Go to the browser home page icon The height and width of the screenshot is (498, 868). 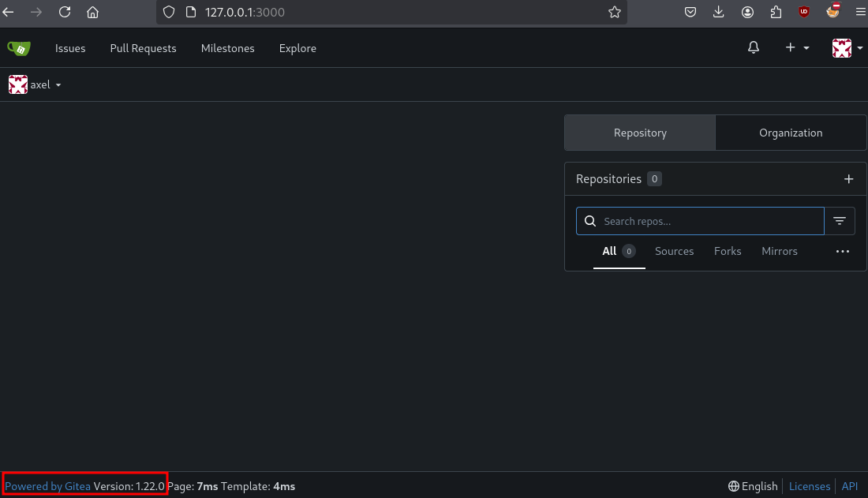93,12
